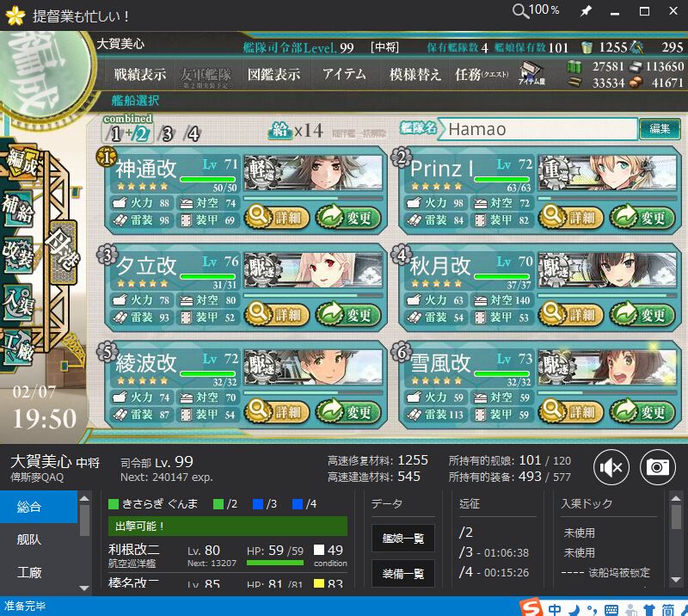Click the 友軍艦隊 greyed menu item
The width and height of the screenshot is (688, 616).
[206, 77]
